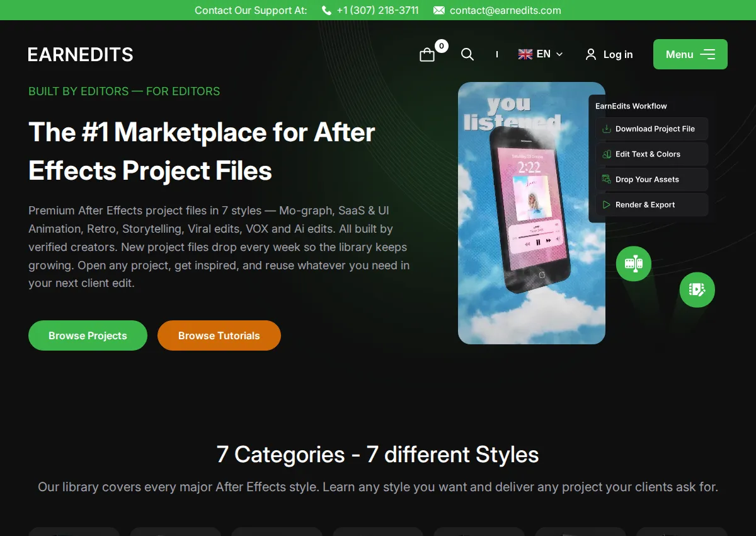Click the green video edit circle icon
Screen dimensions: 756x536
[x=697, y=289]
